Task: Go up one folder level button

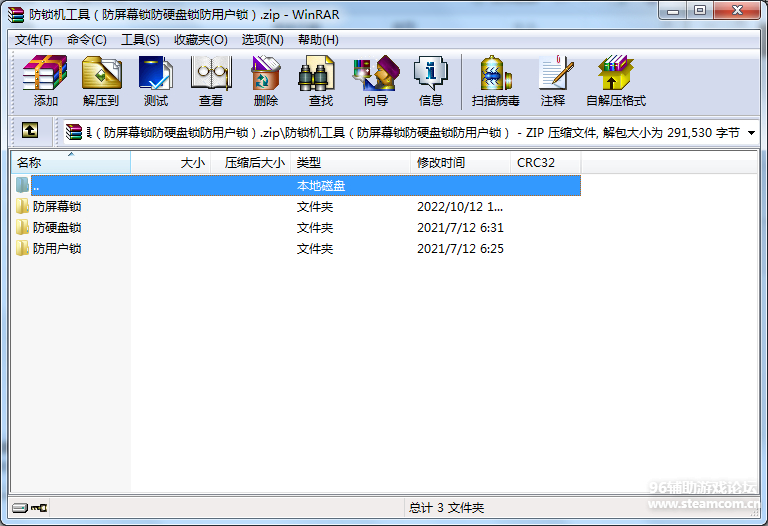Action: coord(30,131)
